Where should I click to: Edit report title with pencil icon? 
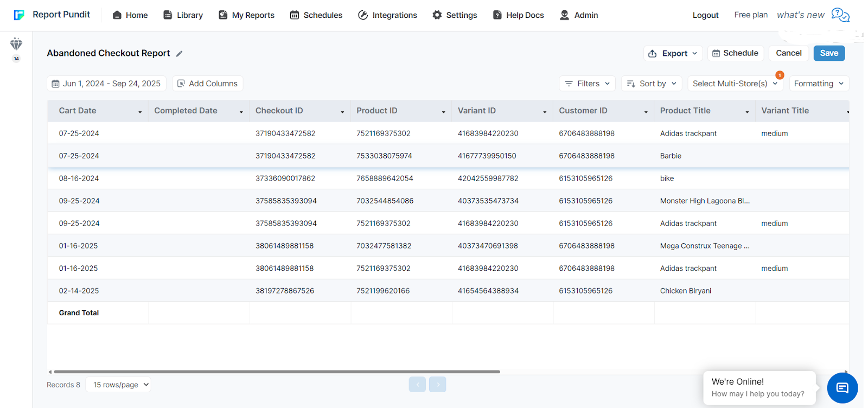coord(179,54)
